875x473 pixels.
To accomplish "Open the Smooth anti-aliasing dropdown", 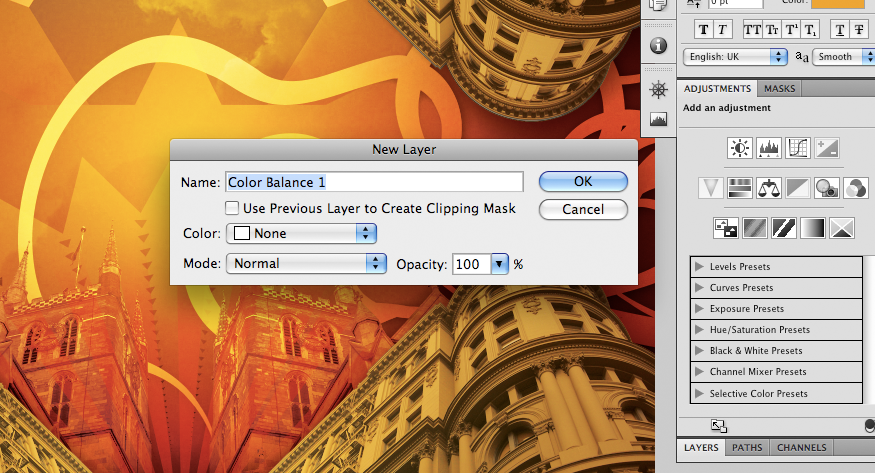I will click(x=843, y=56).
